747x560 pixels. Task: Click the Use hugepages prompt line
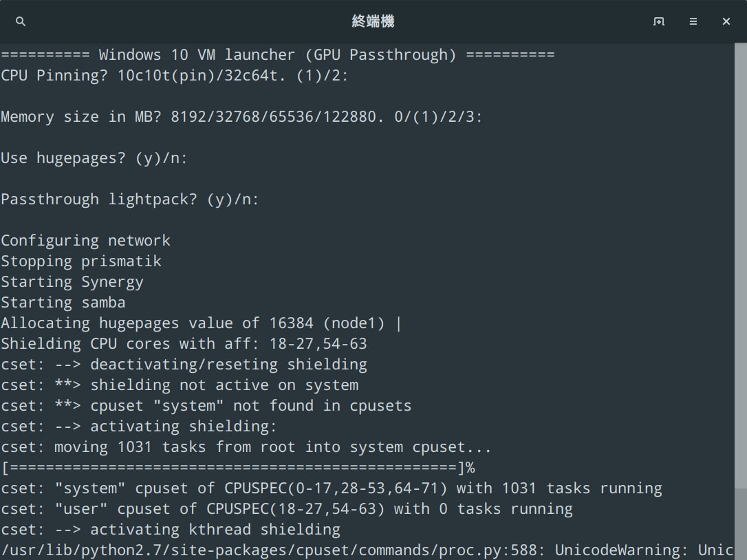pos(94,158)
